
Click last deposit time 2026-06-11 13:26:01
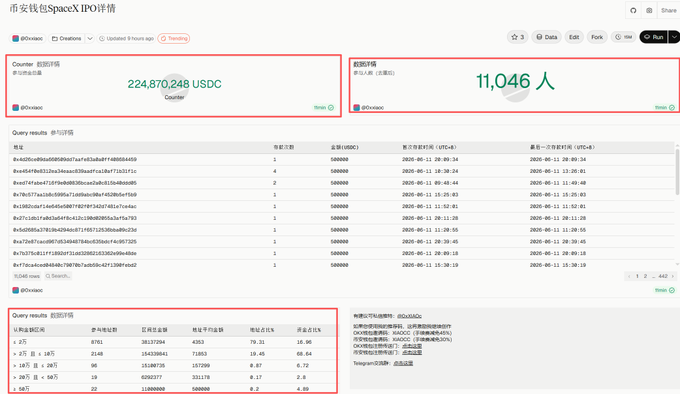click(558, 171)
